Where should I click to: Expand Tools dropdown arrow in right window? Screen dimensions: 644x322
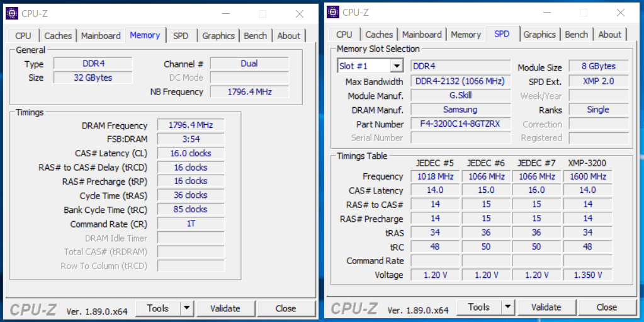508,308
